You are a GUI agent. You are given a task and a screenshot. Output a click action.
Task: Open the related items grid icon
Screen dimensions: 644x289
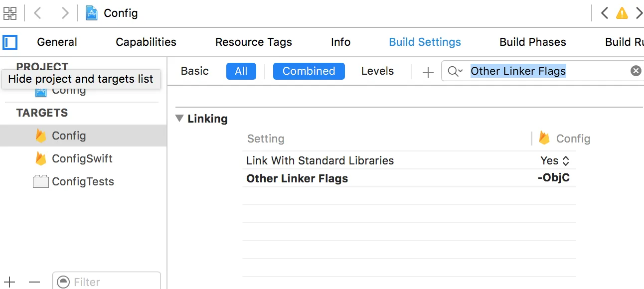tap(10, 13)
